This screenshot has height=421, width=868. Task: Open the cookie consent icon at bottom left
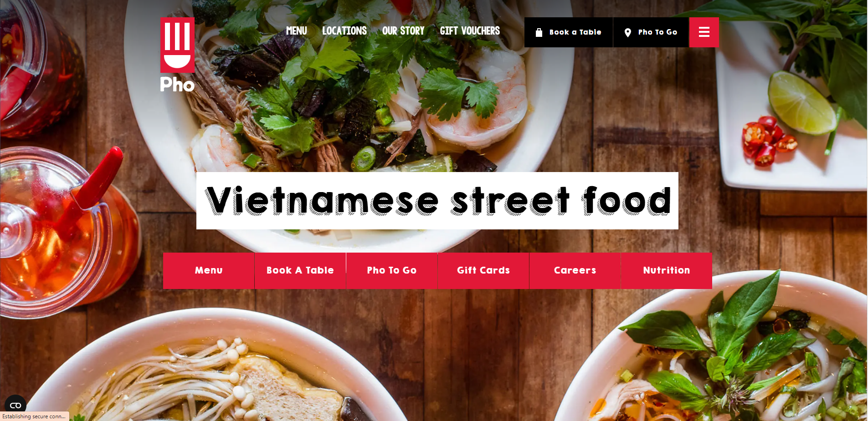(15, 405)
